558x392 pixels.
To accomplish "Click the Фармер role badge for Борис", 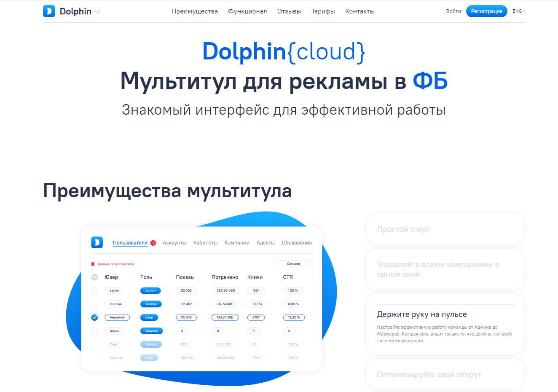I will pyautogui.click(x=151, y=331).
